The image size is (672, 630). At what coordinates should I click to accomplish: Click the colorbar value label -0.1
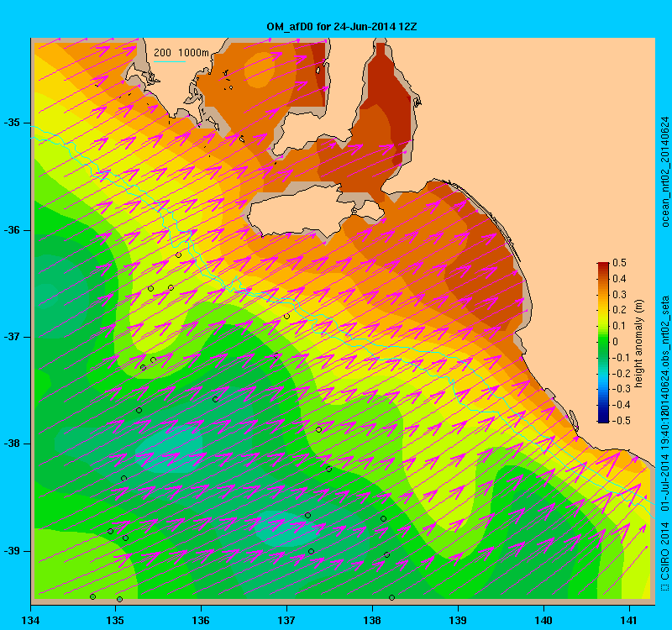tap(620, 358)
